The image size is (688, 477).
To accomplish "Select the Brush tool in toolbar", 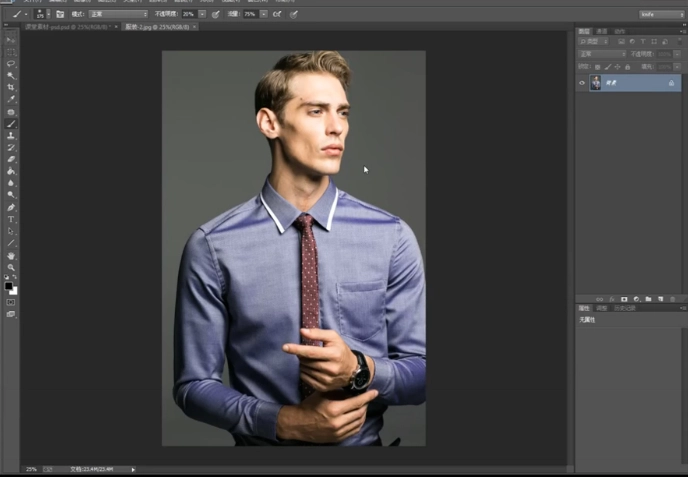I will point(11,123).
